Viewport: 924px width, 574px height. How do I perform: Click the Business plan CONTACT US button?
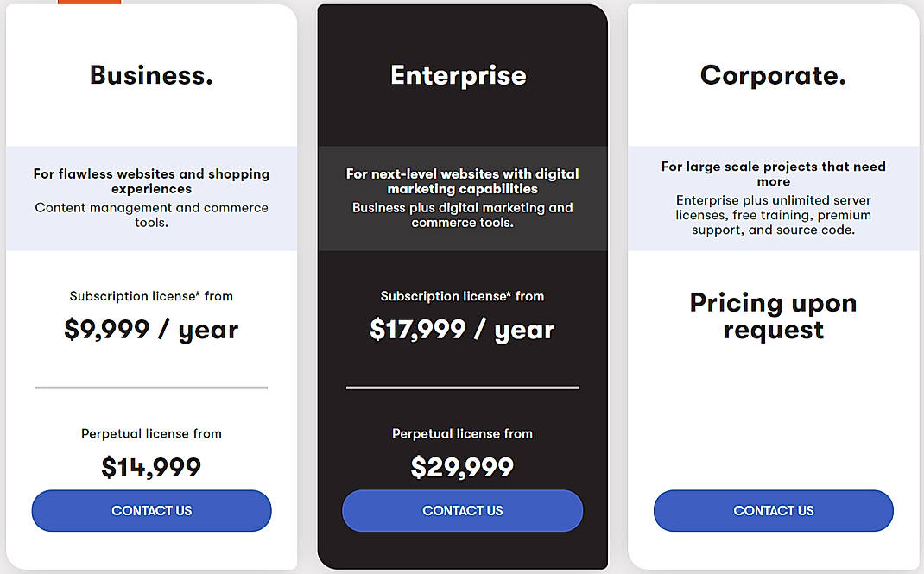pyautogui.click(x=151, y=511)
